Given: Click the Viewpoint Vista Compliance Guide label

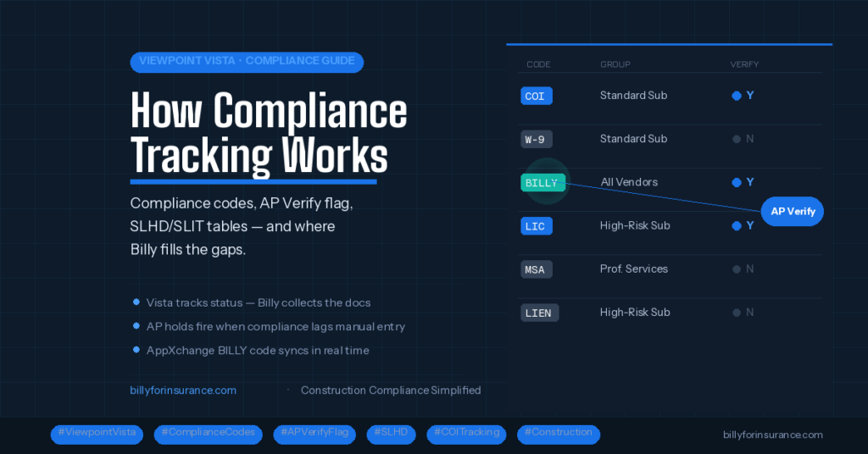Looking at the screenshot, I should pyautogui.click(x=247, y=62).
